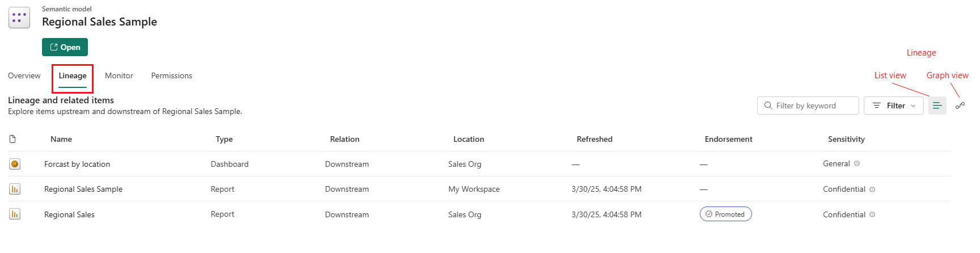Image resolution: width=980 pixels, height=253 pixels.
Task: Click the Regional Sales Sample report icon
Action: [x=15, y=189]
